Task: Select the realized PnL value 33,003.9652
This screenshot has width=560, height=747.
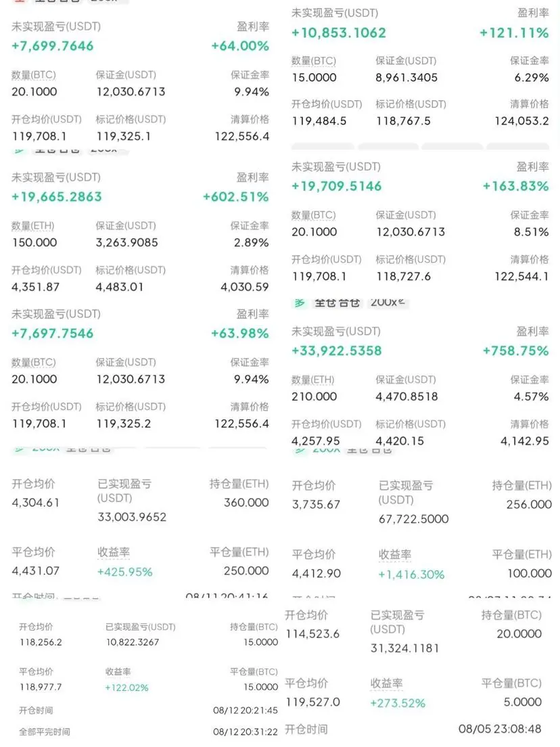Action: 132,517
